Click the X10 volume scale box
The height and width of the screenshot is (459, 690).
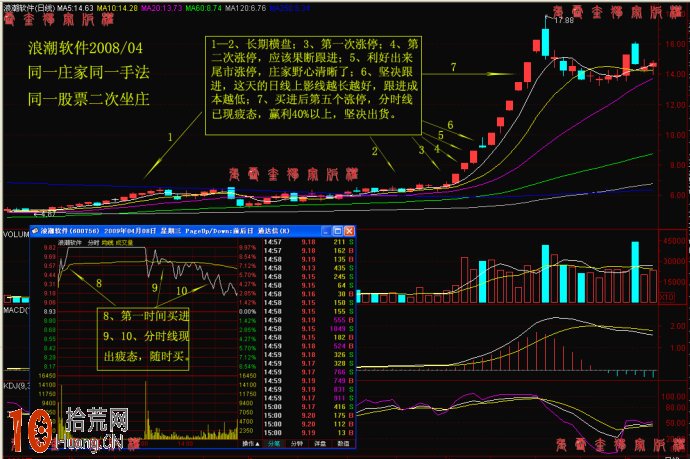pyautogui.click(x=667, y=297)
